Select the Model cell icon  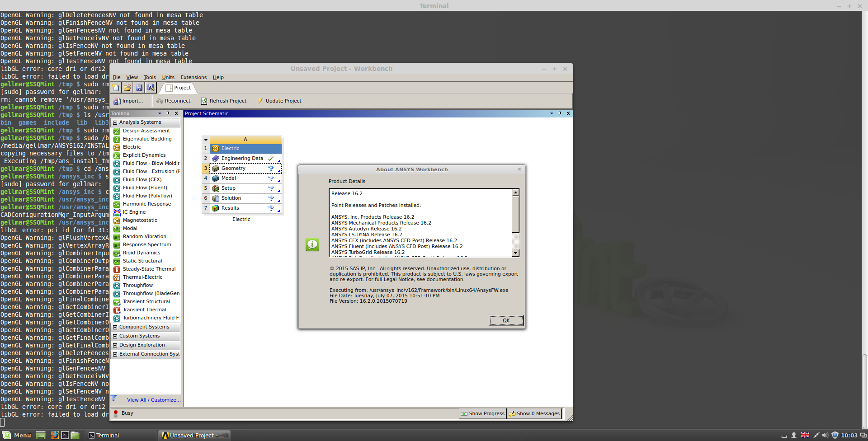click(x=216, y=178)
